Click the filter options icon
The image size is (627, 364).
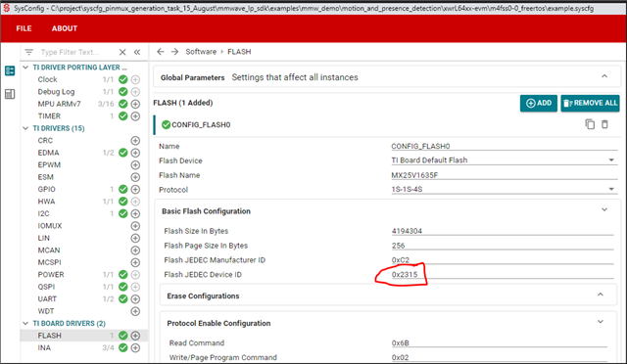pos(28,52)
